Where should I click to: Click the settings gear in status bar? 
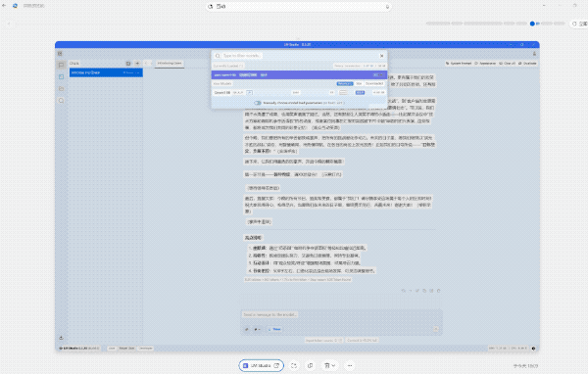(533, 349)
